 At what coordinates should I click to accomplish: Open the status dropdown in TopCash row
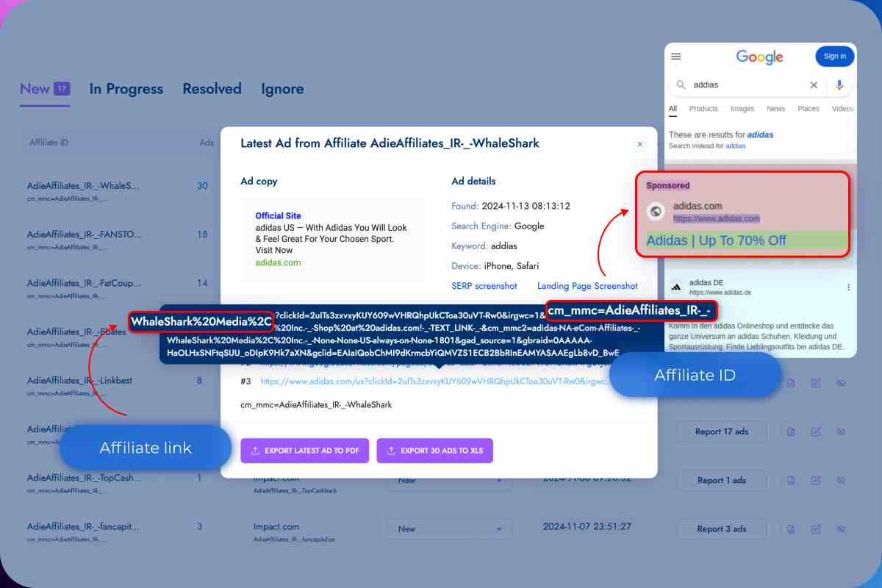(x=449, y=480)
